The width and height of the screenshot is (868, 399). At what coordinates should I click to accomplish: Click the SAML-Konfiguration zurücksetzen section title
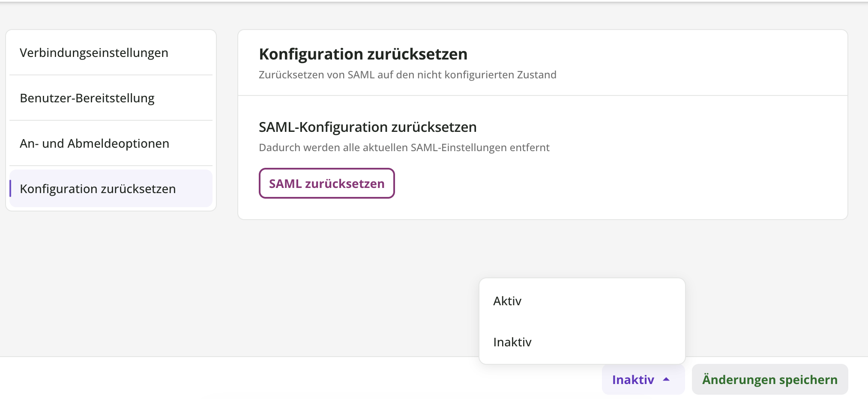[x=368, y=127]
